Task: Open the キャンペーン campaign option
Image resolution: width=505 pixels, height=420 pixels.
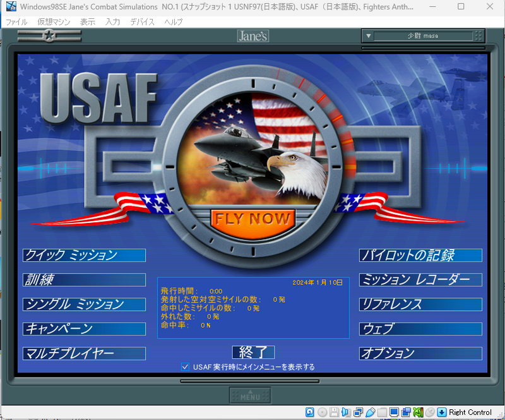Action: (84, 329)
